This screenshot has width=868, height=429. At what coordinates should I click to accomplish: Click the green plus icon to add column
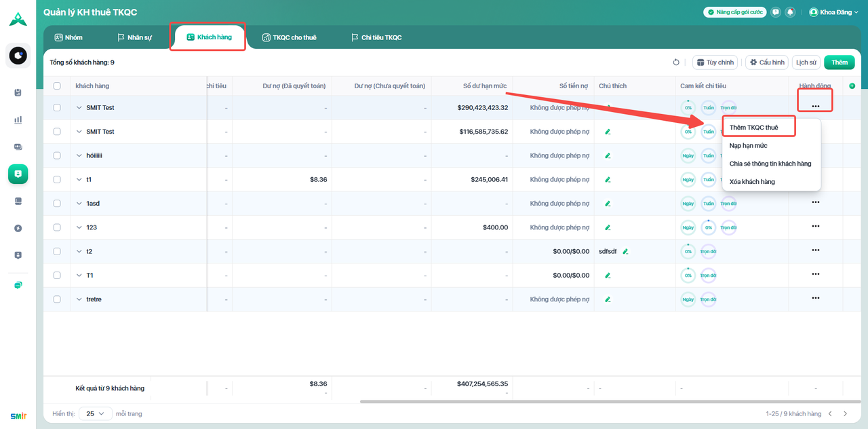click(x=852, y=86)
